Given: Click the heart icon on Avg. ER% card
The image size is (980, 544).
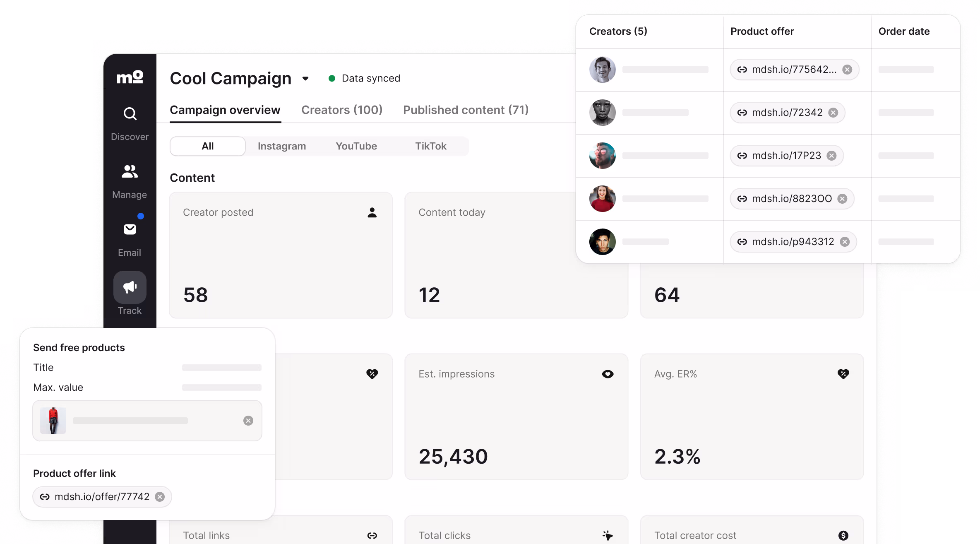Looking at the screenshot, I should 843,374.
